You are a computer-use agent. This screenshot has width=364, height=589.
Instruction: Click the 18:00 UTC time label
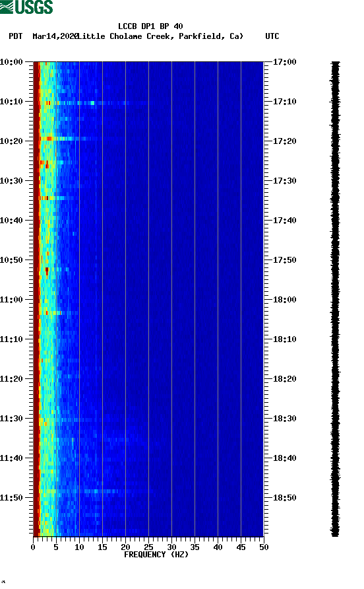point(284,300)
